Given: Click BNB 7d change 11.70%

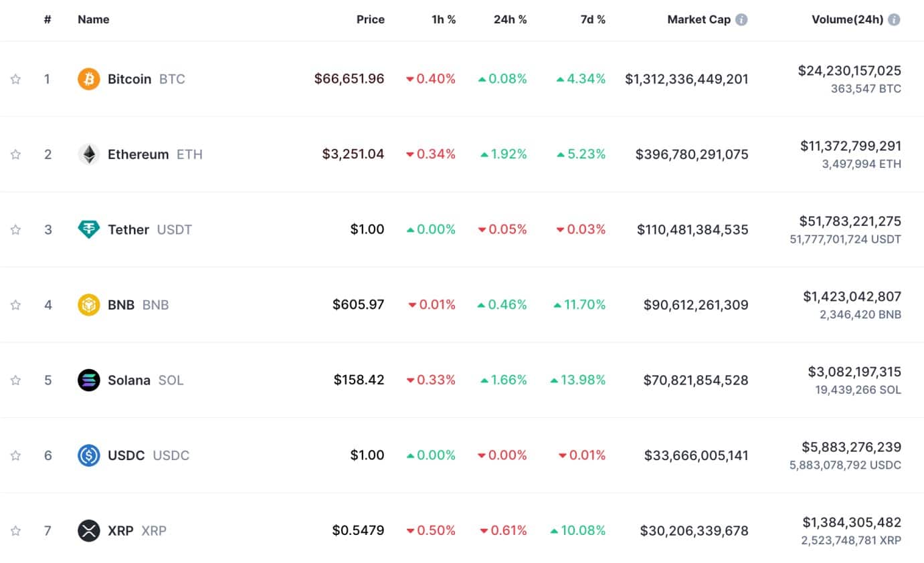Looking at the screenshot, I should pos(579,305).
